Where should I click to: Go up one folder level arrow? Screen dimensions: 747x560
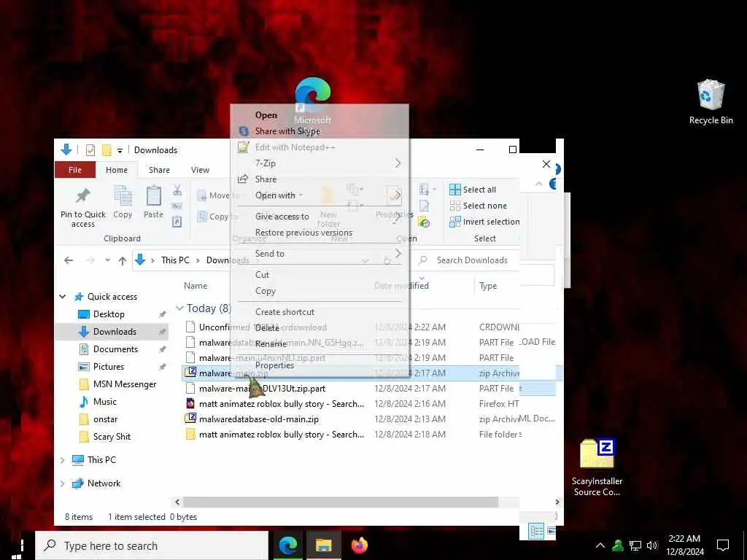[x=123, y=260]
